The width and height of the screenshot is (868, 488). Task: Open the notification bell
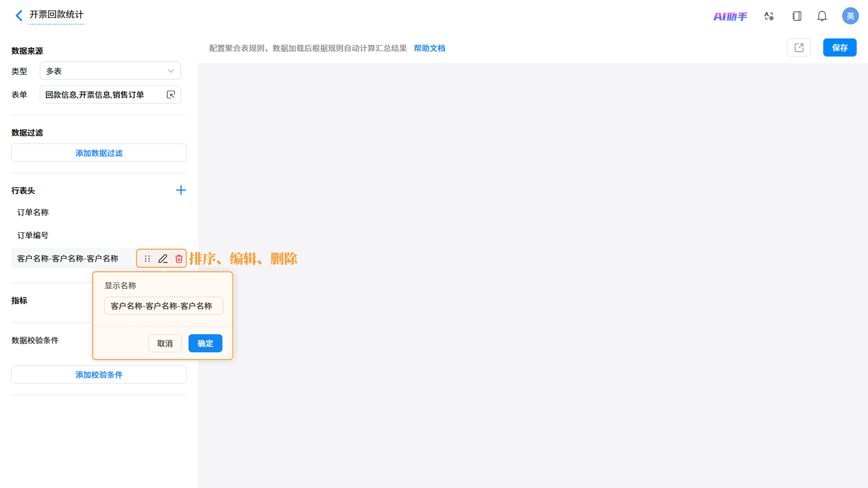[822, 16]
